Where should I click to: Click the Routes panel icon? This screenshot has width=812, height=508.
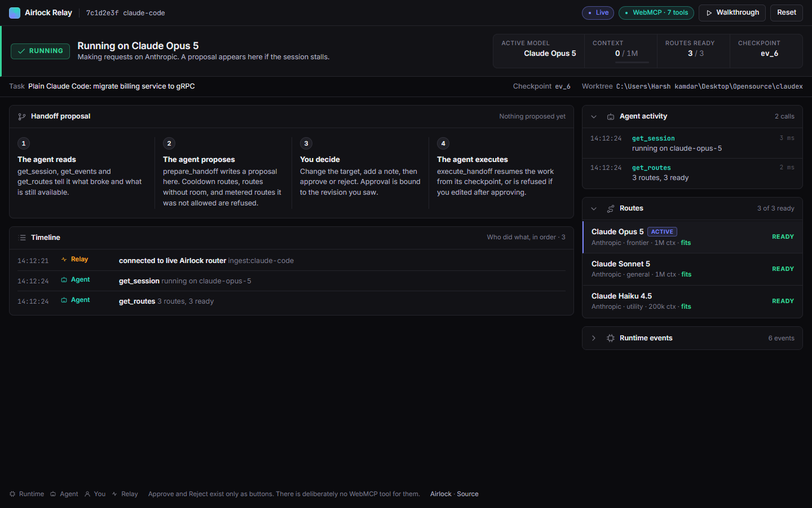pos(611,209)
